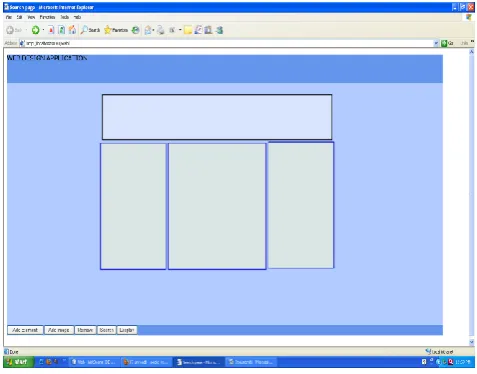Image resolution: width=477 pixels, height=374 pixels.
Task: Click the green Go button
Action: click(447, 43)
